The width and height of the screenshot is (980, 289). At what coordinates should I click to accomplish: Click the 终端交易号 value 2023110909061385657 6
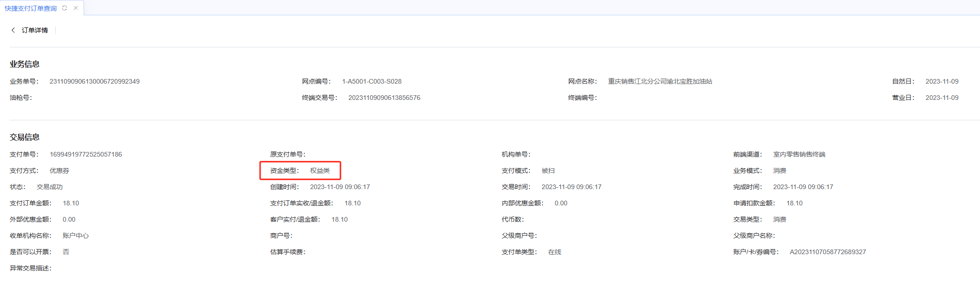click(384, 98)
